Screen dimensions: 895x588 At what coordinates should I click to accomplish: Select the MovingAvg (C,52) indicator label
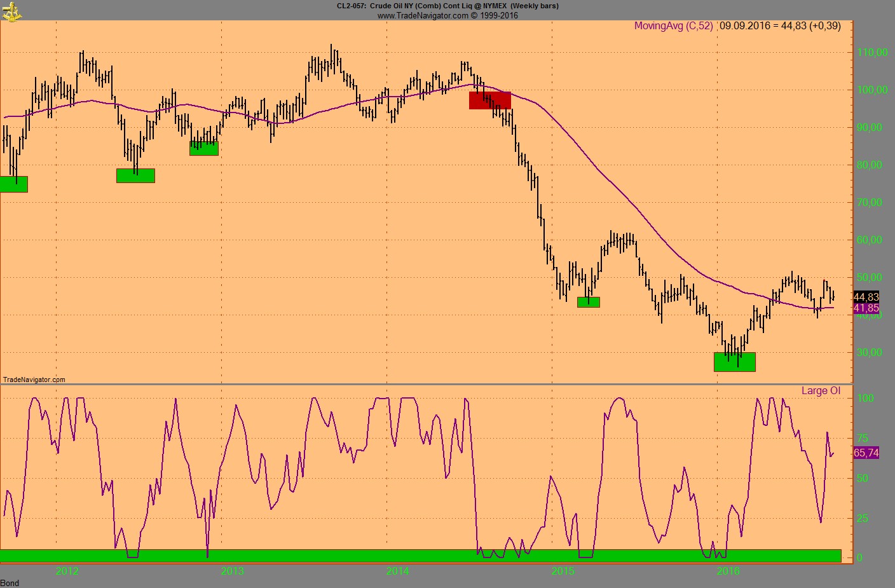click(673, 26)
